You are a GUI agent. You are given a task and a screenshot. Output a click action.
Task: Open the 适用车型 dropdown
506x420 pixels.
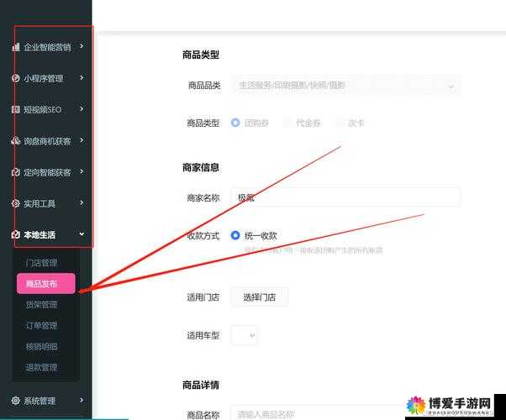[x=244, y=335]
